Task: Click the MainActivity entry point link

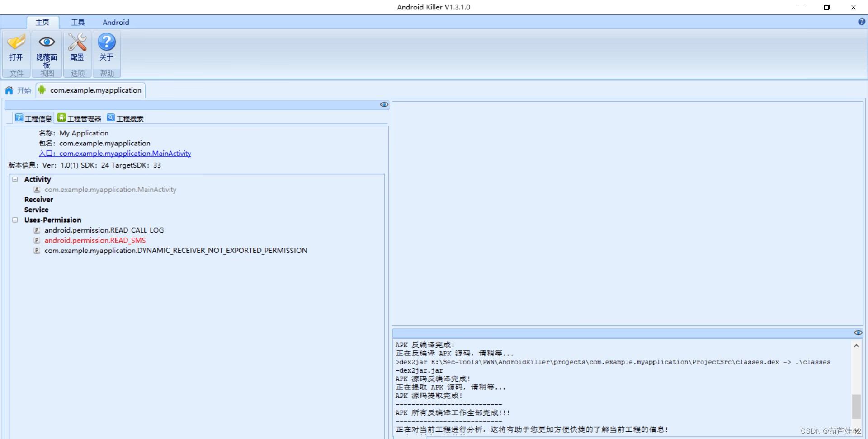Action: tap(125, 154)
